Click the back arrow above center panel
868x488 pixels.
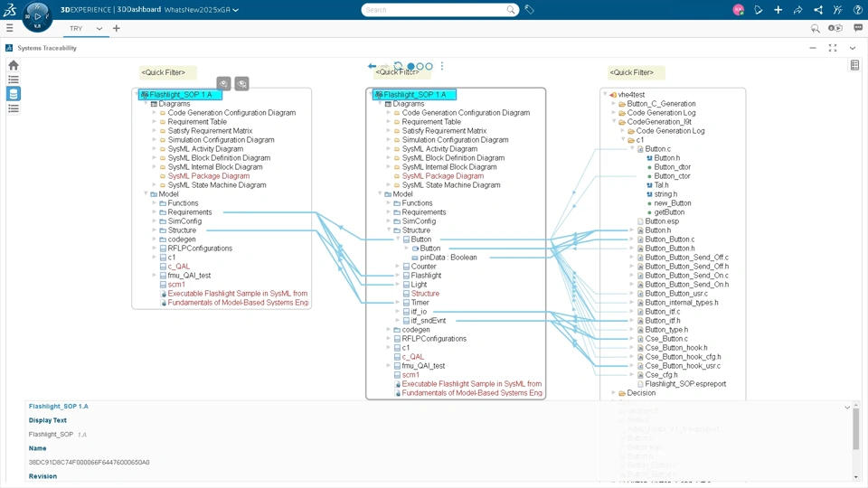coord(372,66)
